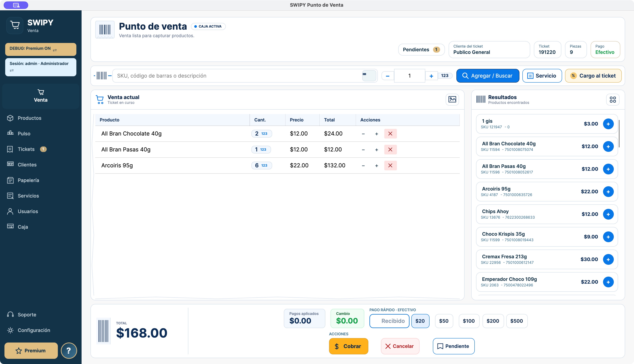Click the question mark help icon
This screenshot has width=634, height=364.
pyautogui.click(x=69, y=350)
